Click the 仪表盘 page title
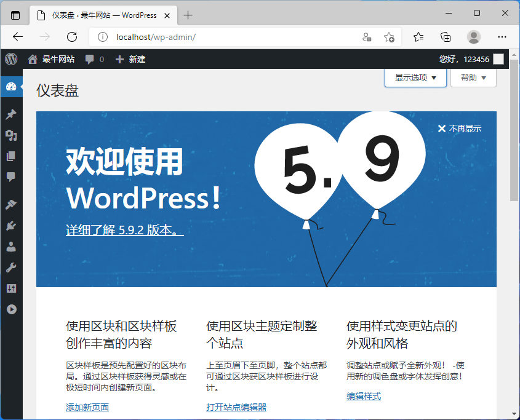Image resolution: width=520 pixels, height=420 pixels. tap(57, 90)
